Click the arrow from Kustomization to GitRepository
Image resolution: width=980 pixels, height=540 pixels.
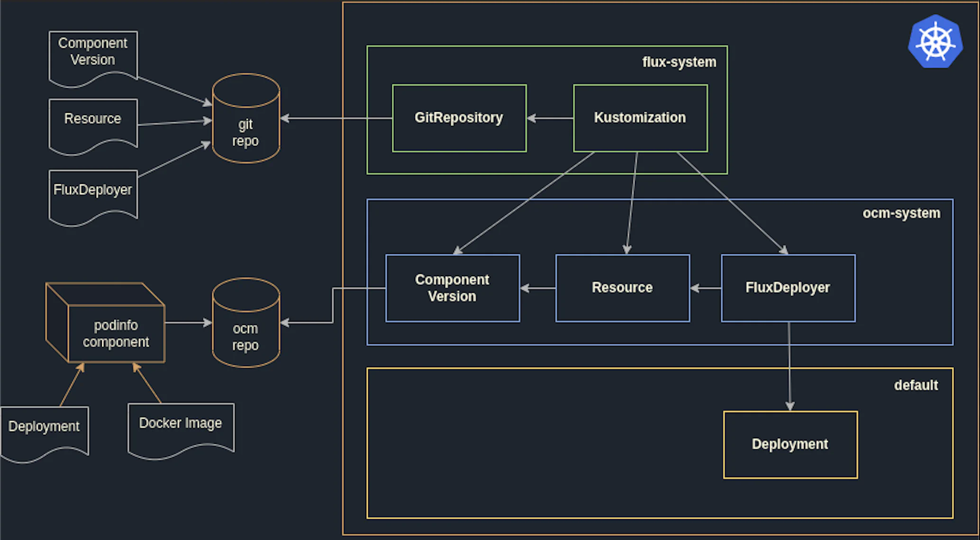(x=550, y=118)
